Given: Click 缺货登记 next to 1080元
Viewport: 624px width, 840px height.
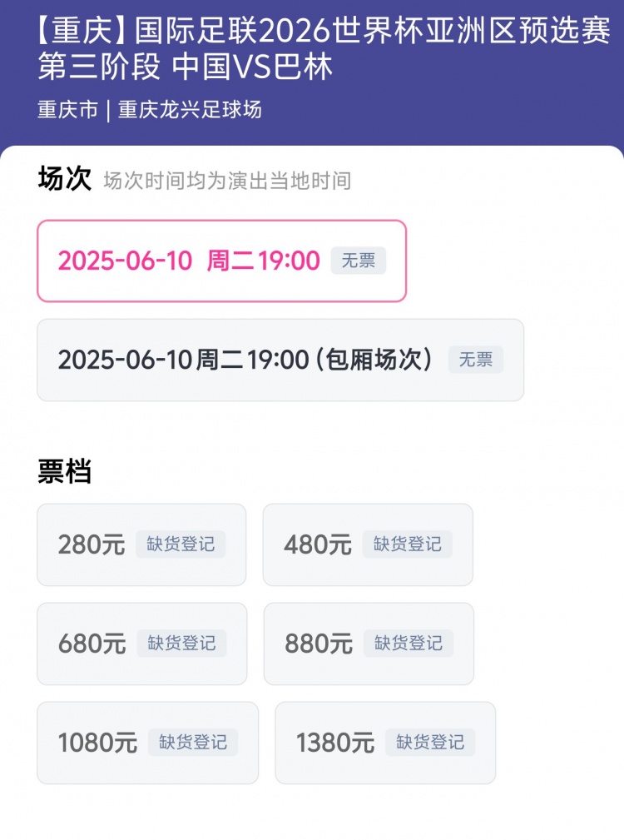Looking at the screenshot, I should click(x=193, y=743).
